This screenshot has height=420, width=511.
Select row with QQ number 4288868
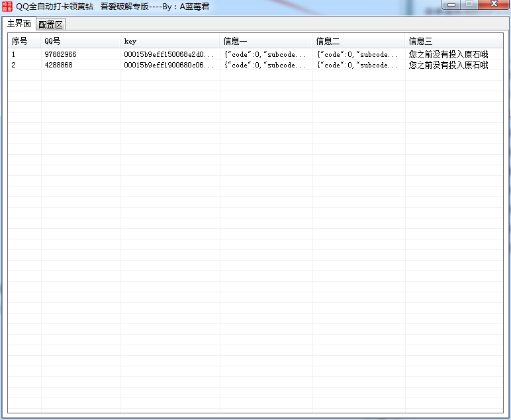pyautogui.click(x=58, y=65)
